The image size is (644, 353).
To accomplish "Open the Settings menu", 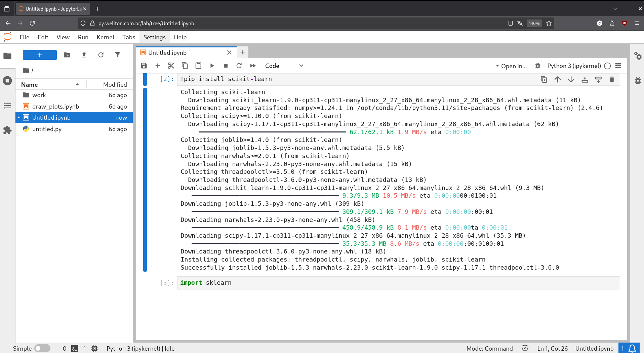I will (x=154, y=37).
